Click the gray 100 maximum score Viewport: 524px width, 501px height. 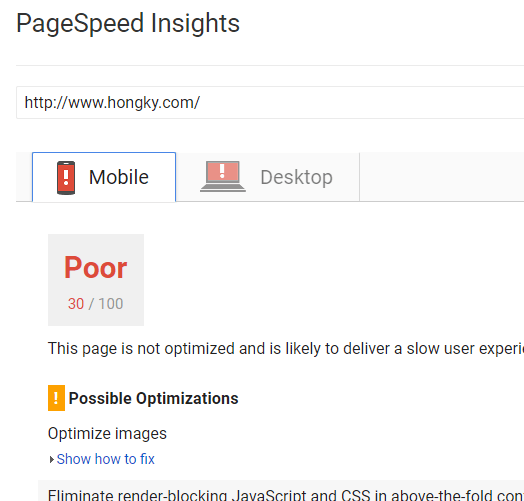coord(111,304)
